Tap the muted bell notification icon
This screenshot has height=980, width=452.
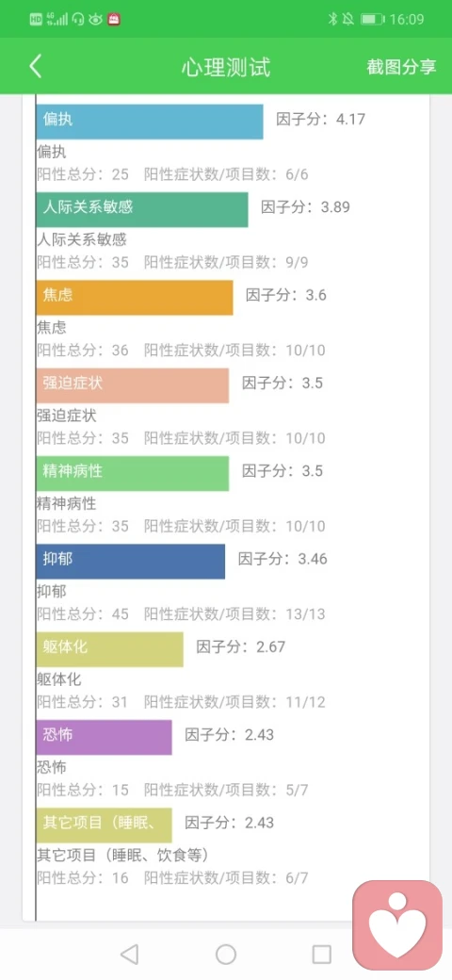348,20
